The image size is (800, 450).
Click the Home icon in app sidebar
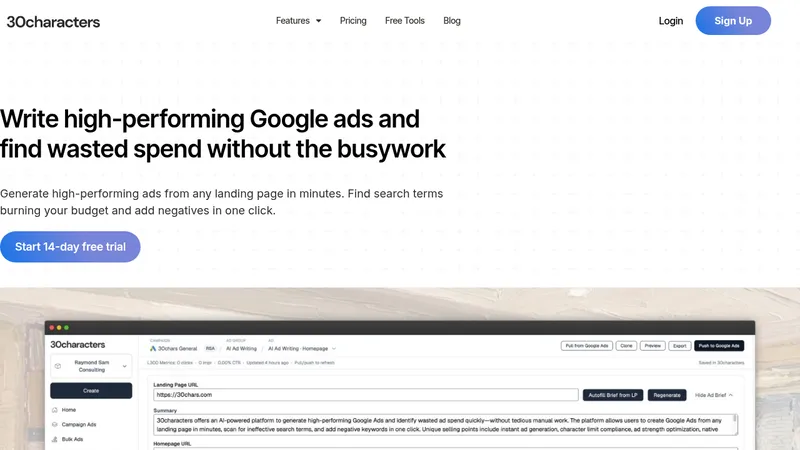pyautogui.click(x=55, y=410)
